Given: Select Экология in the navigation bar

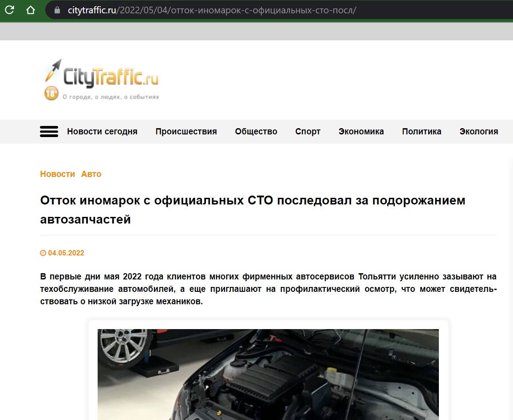Looking at the screenshot, I should tap(478, 132).
